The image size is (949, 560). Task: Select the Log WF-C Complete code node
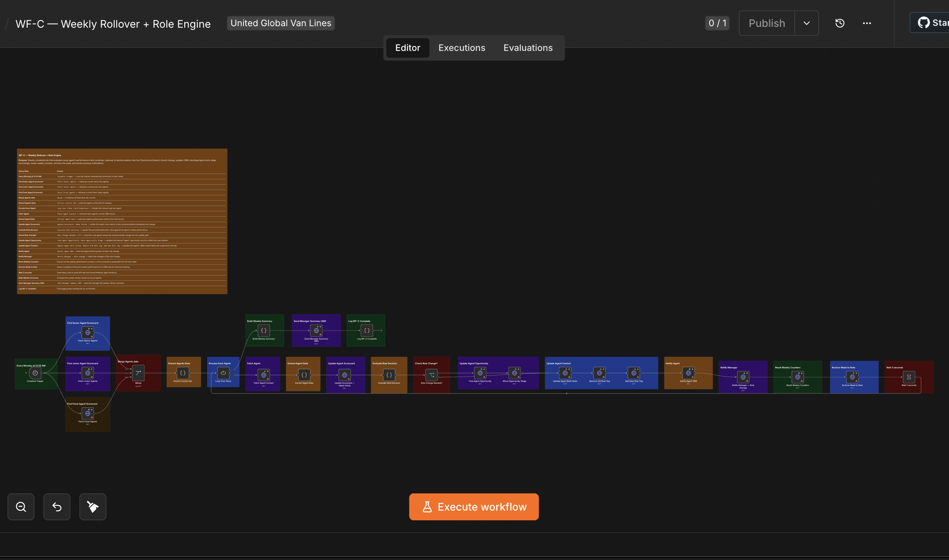tap(367, 330)
